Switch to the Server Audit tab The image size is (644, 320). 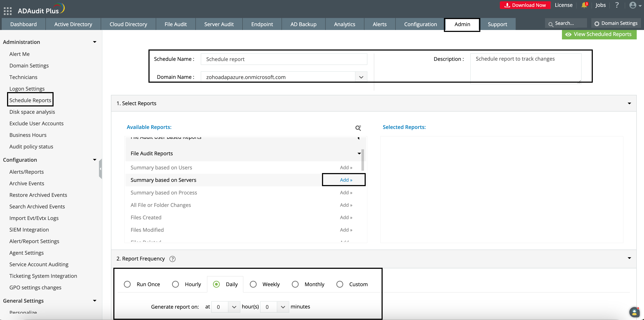(x=219, y=24)
